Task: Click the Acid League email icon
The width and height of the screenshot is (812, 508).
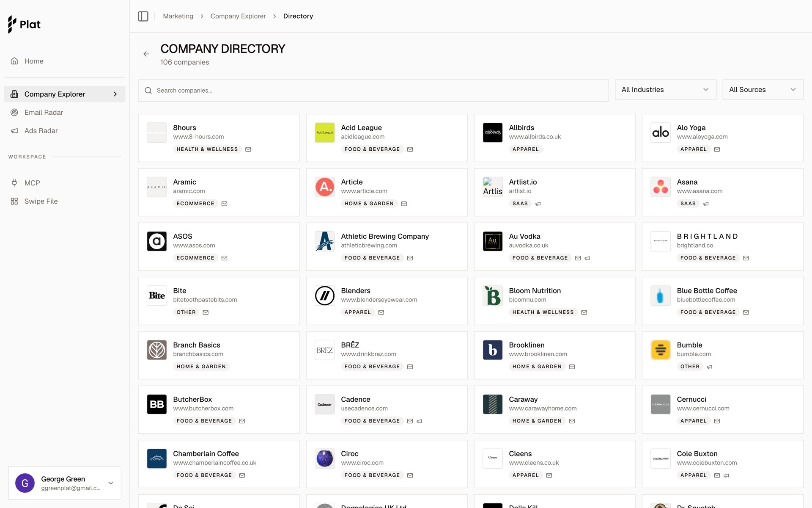Action: point(410,149)
